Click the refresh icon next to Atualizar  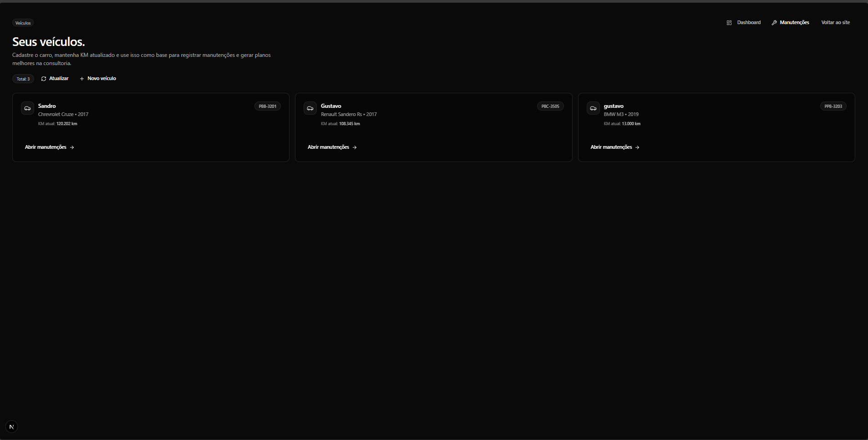click(44, 79)
